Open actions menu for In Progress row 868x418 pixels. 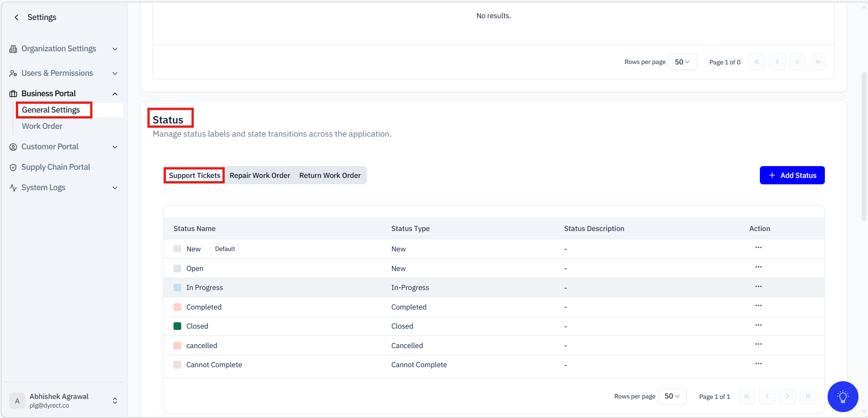[x=759, y=287]
